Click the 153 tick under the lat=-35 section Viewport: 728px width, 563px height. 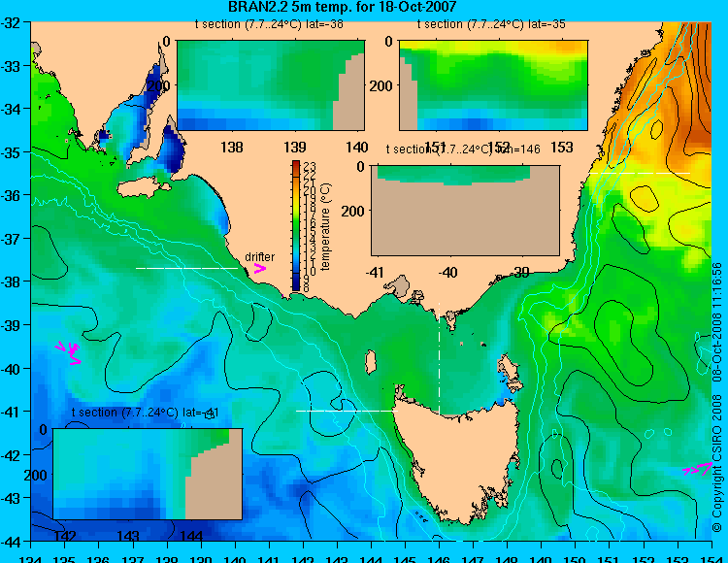(562, 148)
